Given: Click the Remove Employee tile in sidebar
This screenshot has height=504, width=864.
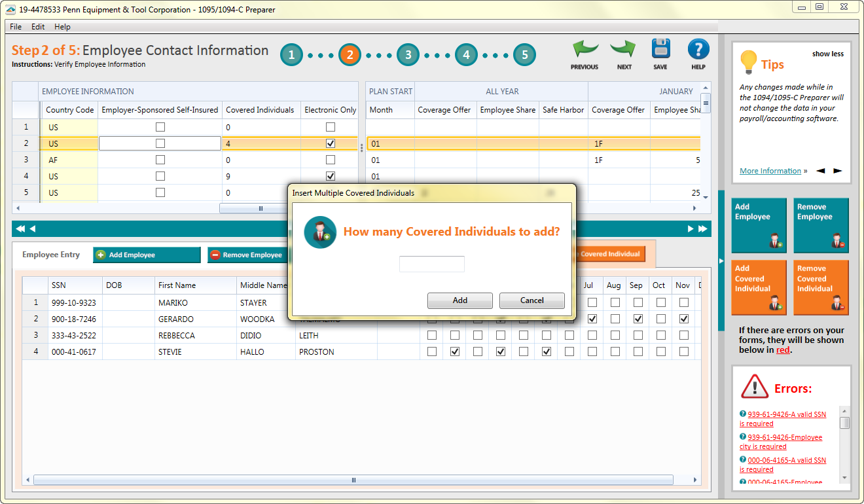Looking at the screenshot, I should [x=821, y=225].
